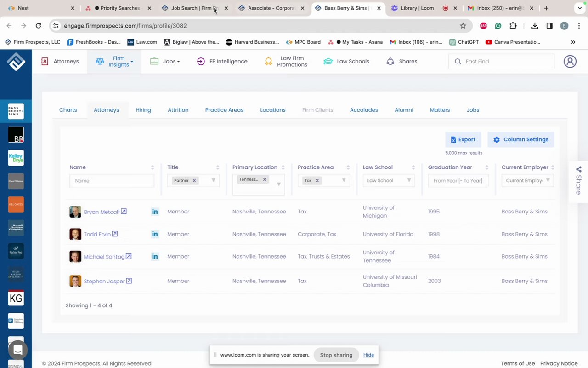This screenshot has height=368, width=588.
Task: Switch to the Hiring tab
Action: pos(143,110)
